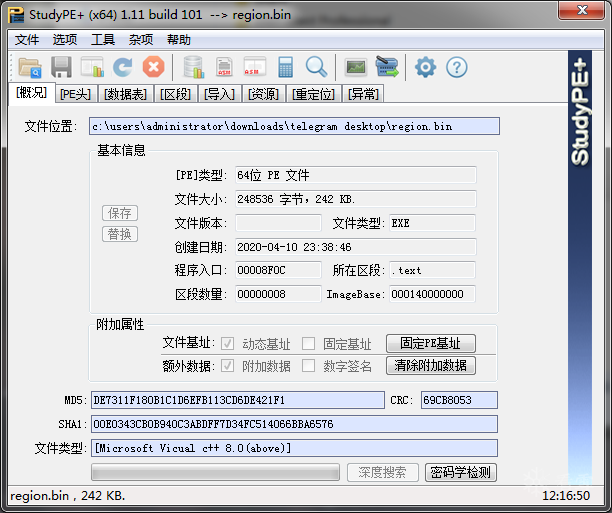The height and width of the screenshot is (513, 612).
Task: Click the 创建日期 field 2020-04-10
Action: tap(356, 247)
